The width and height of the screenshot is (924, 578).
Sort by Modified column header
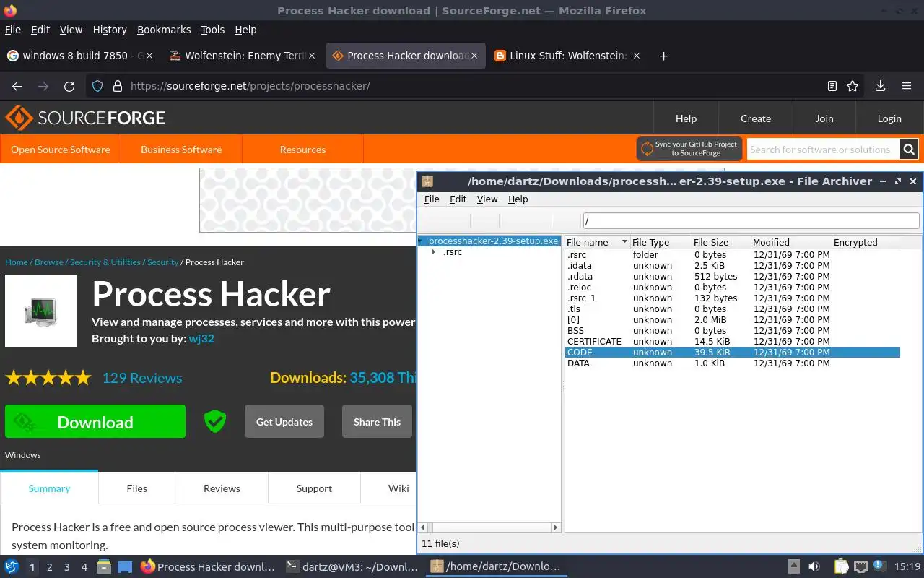(790, 242)
